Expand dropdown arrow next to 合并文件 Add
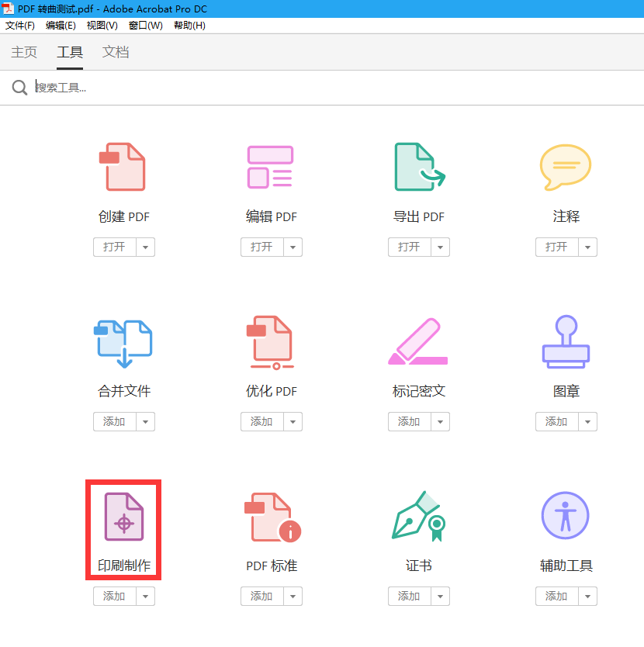644x647 pixels. pos(145,422)
